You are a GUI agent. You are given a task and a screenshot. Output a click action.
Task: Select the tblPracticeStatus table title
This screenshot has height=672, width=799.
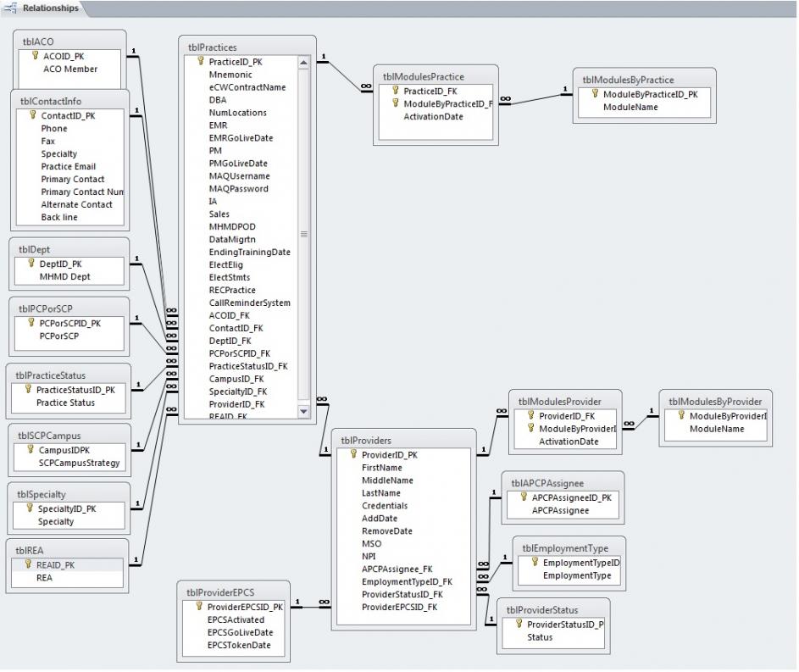(x=51, y=375)
